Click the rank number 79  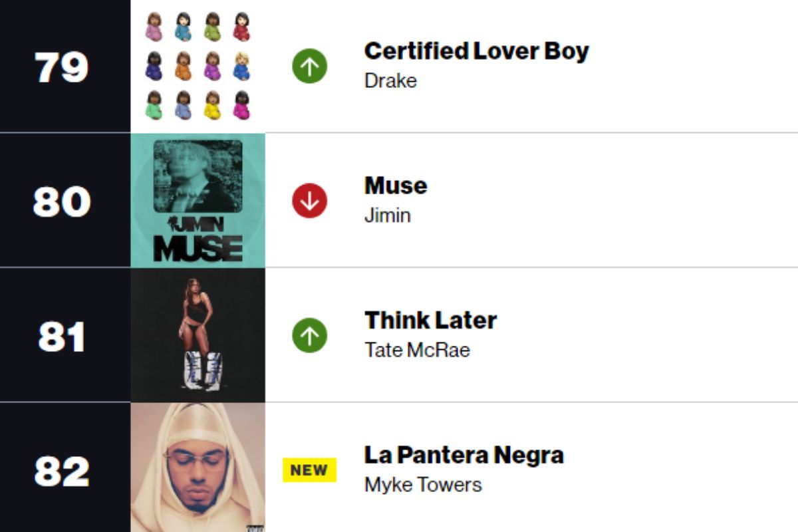62,66
